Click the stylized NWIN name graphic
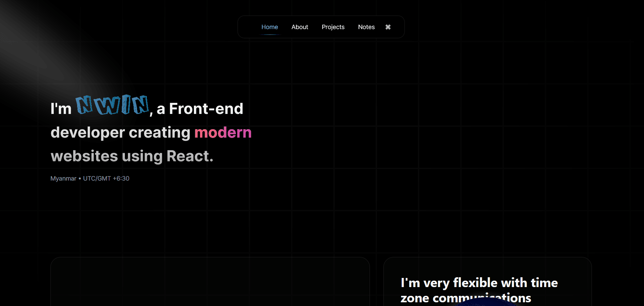644x306 pixels. tap(112, 105)
